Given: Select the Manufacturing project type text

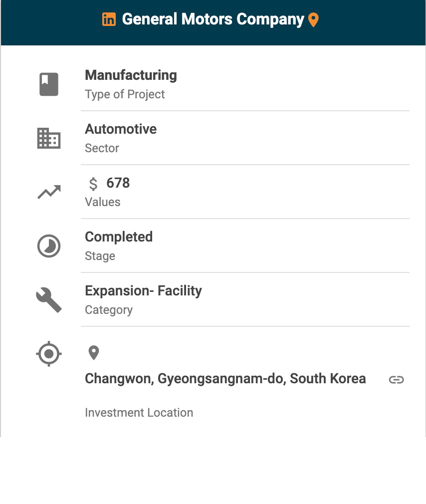Looking at the screenshot, I should pos(131,75).
